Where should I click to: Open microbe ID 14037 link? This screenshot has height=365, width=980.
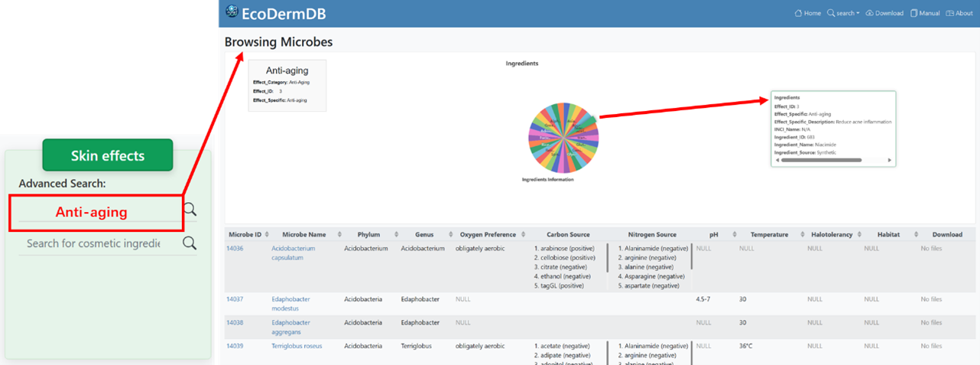point(235,299)
